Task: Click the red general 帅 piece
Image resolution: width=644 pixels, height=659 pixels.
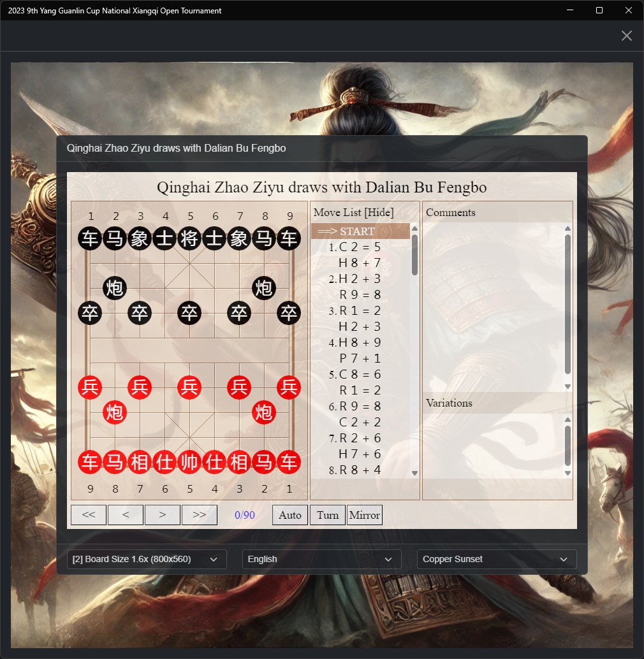Action: click(189, 462)
